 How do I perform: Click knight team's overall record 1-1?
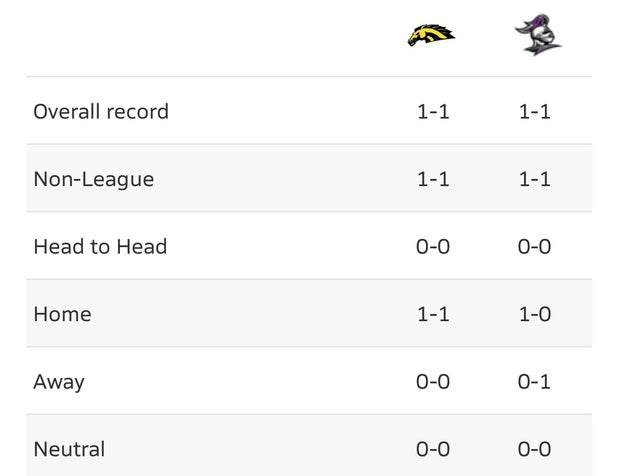click(x=534, y=112)
